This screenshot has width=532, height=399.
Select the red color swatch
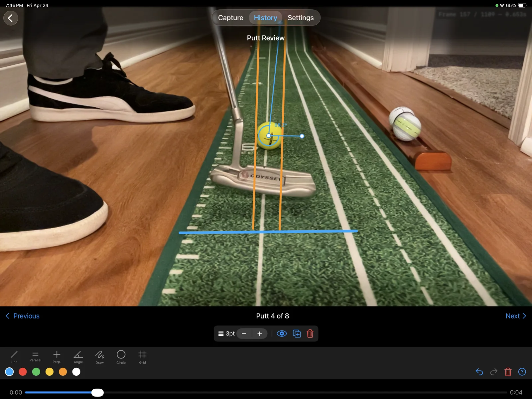tap(23, 372)
